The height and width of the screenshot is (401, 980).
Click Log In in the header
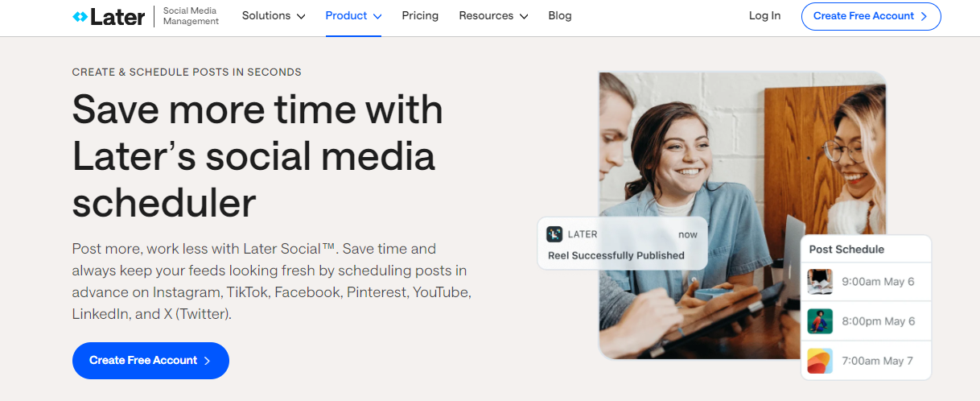click(764, 16)
